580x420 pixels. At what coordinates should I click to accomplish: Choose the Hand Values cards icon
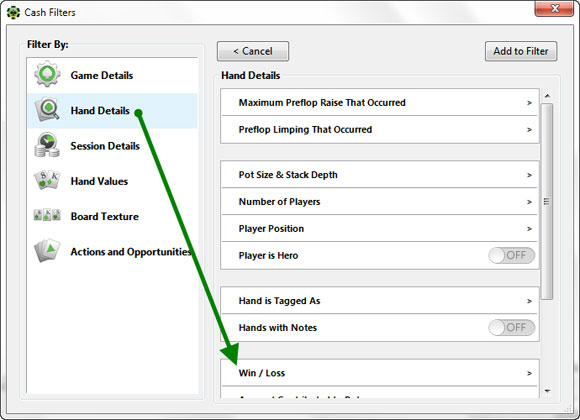(x=47, y=180)
